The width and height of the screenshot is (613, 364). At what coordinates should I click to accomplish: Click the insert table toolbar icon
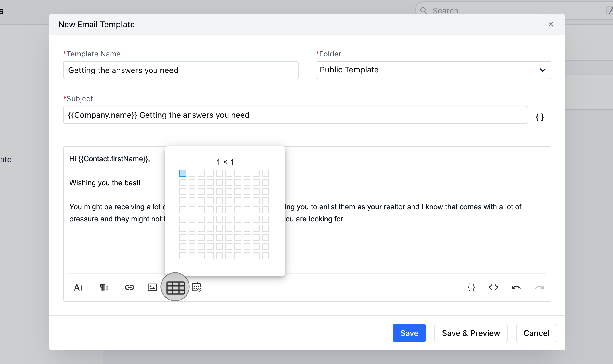tap(175, 287)
